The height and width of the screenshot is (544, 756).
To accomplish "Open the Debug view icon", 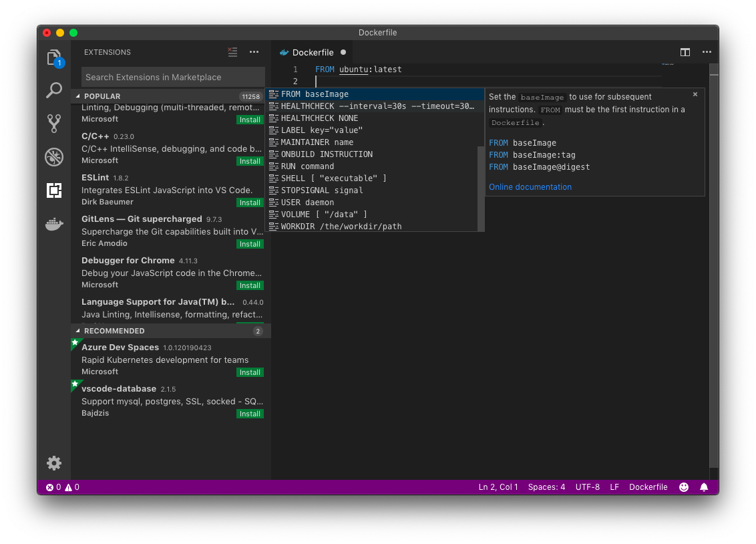I will 54,157.
